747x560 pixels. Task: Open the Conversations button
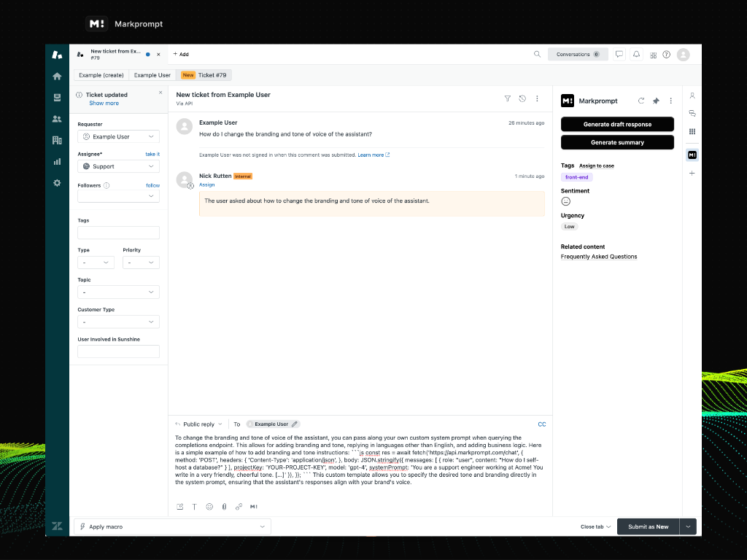click(x=578, y=54)
